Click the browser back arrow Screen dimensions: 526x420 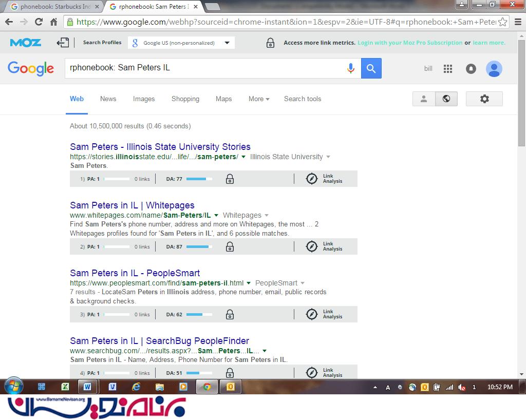[9, 22]
